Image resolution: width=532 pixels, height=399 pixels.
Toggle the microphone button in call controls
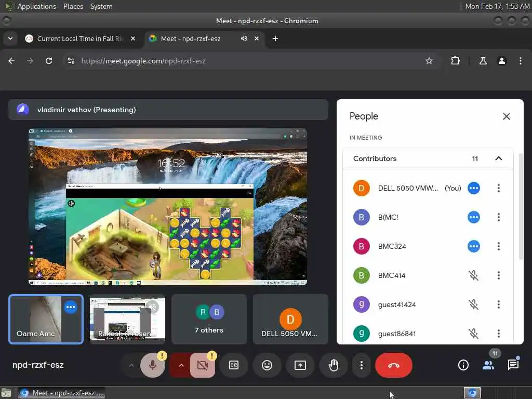(x=153, y=365)
